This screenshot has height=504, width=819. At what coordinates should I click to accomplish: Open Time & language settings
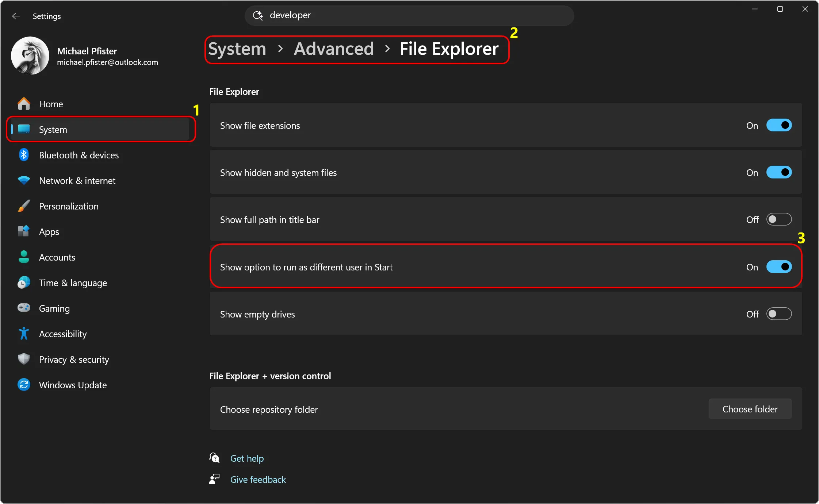tap(101, 283)
